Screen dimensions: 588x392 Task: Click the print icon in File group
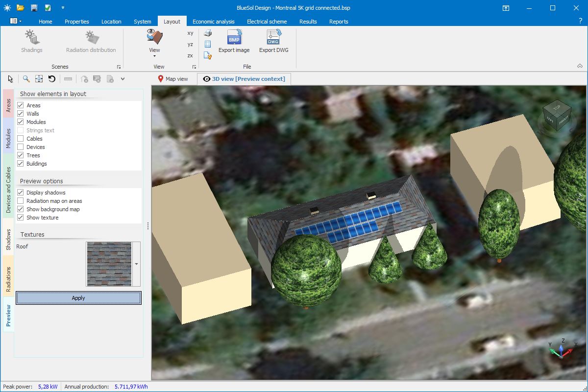point(208,33)
